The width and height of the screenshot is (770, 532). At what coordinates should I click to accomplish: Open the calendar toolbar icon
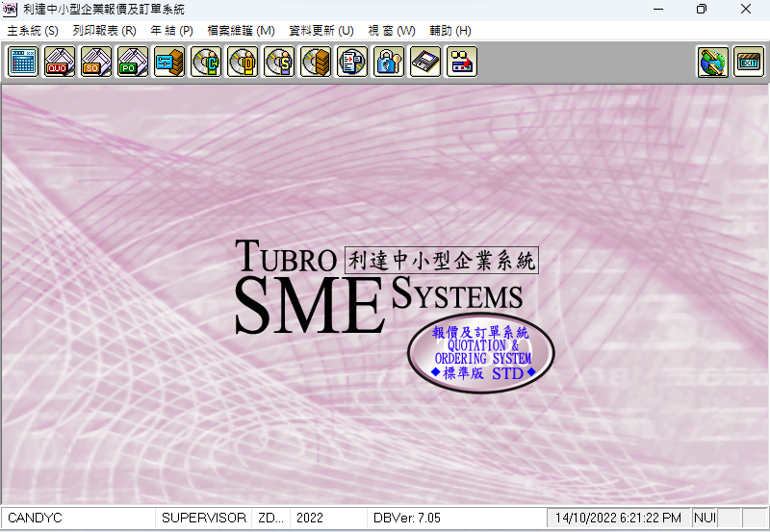pyautogui.click(x=22, y=62)
